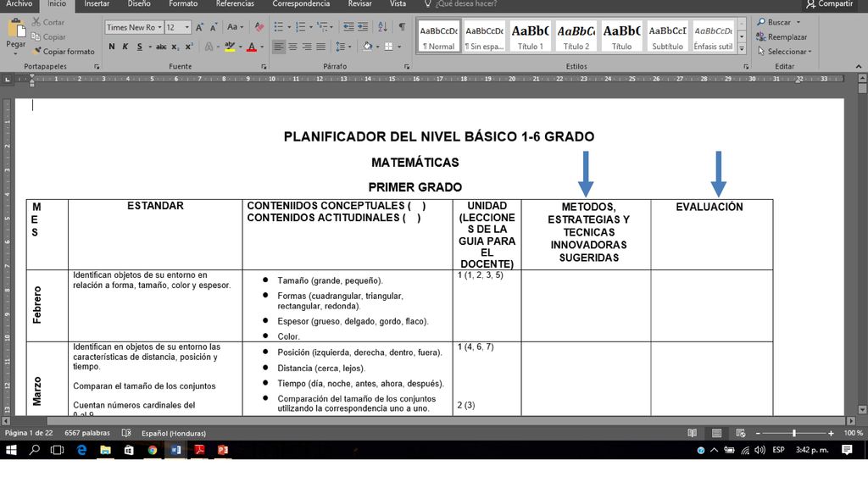Click the Pegar (paste) clipboard icon
The width and height of the screenshot is (868, 488).
coord(16,28)
